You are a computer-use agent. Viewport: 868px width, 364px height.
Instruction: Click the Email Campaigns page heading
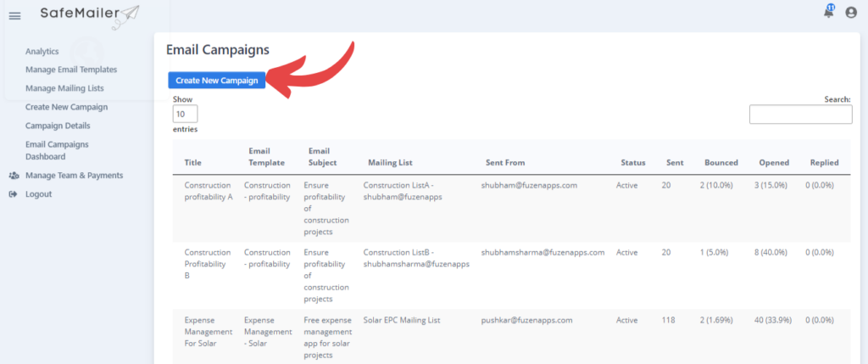218,50
